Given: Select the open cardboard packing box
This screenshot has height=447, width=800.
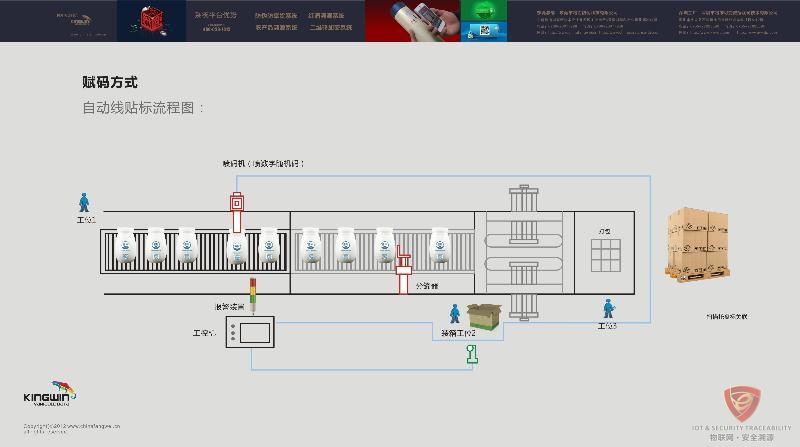Looking at the screenshot, I should click(x=485, y=318).
